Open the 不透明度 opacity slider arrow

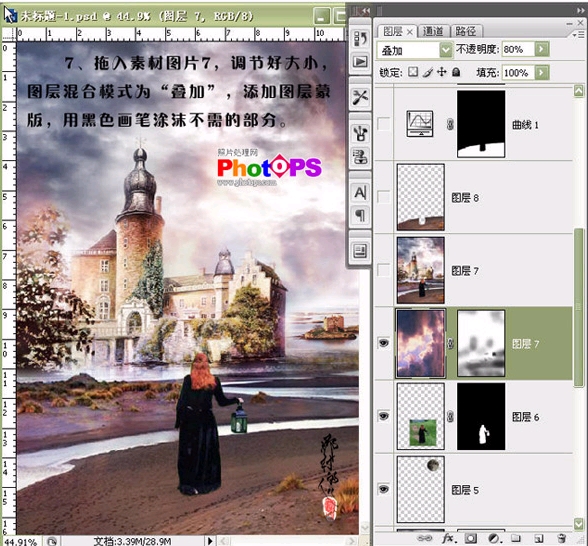coord(542,49)
